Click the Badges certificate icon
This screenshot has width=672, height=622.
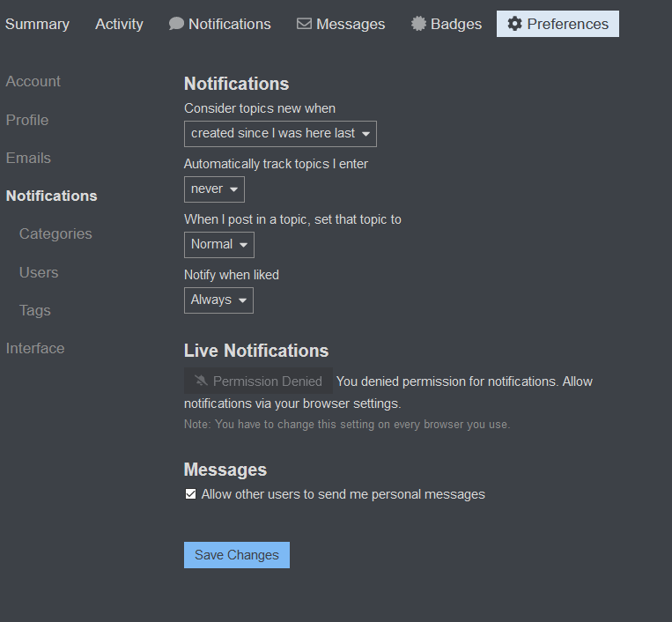click(418, 24)
